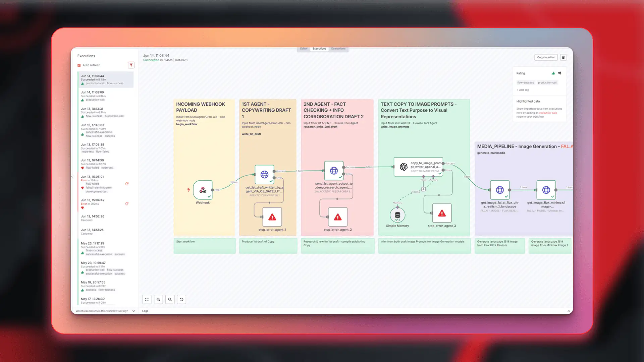Rate the execution thumbs down
Image resolution: width=644 pixels, height=362 pixels.
pyautogui.click(x=559, y=73)
